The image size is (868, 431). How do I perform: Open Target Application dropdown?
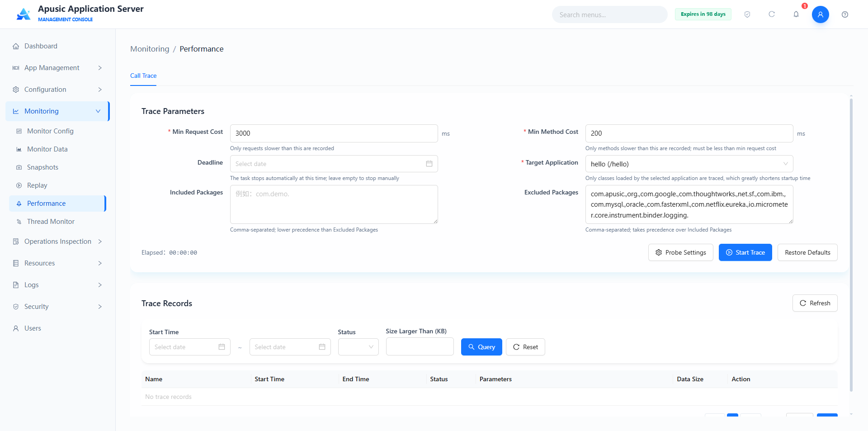pos(689,164)
